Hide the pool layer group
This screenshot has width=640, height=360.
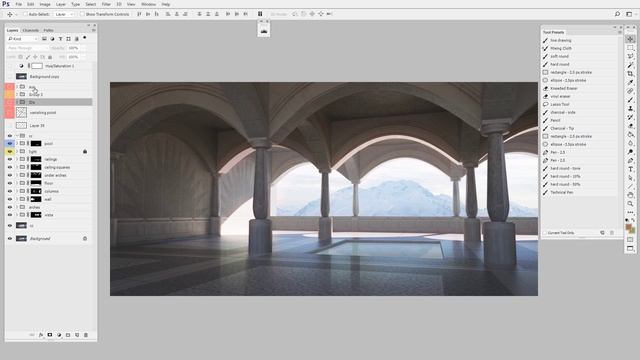10,144
